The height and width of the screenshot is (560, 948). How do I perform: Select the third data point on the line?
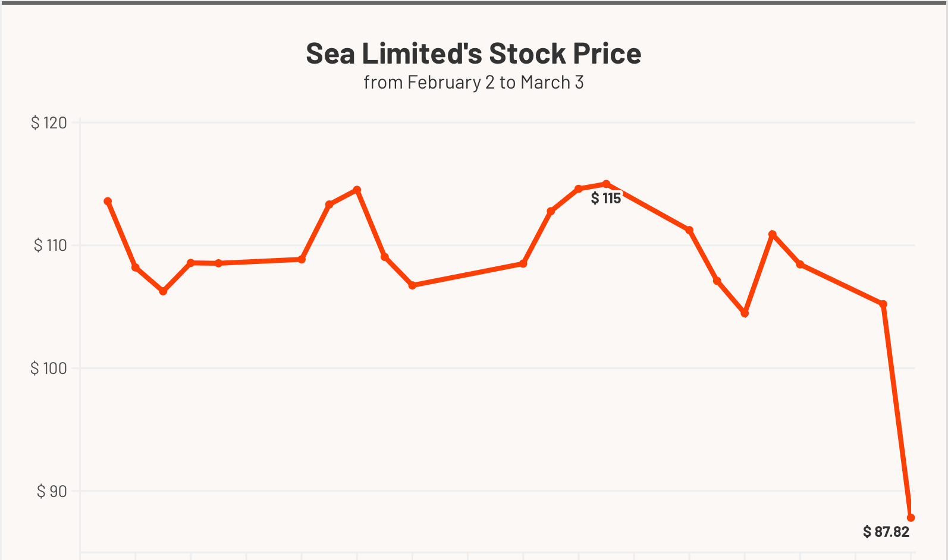[163, 291]
